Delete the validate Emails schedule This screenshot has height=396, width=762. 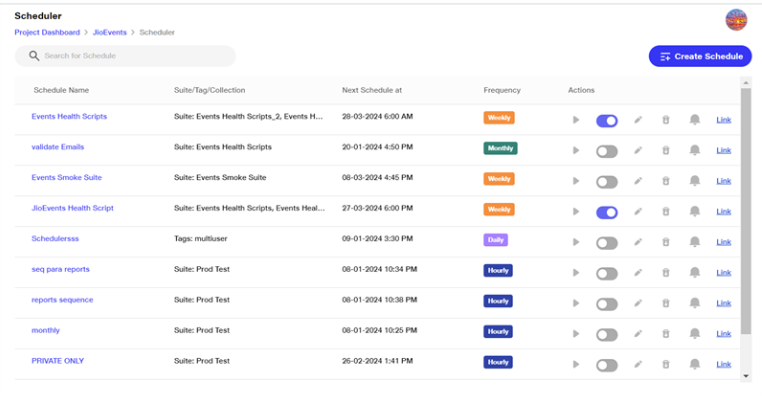pyautogui.click(x=666, y=151)
